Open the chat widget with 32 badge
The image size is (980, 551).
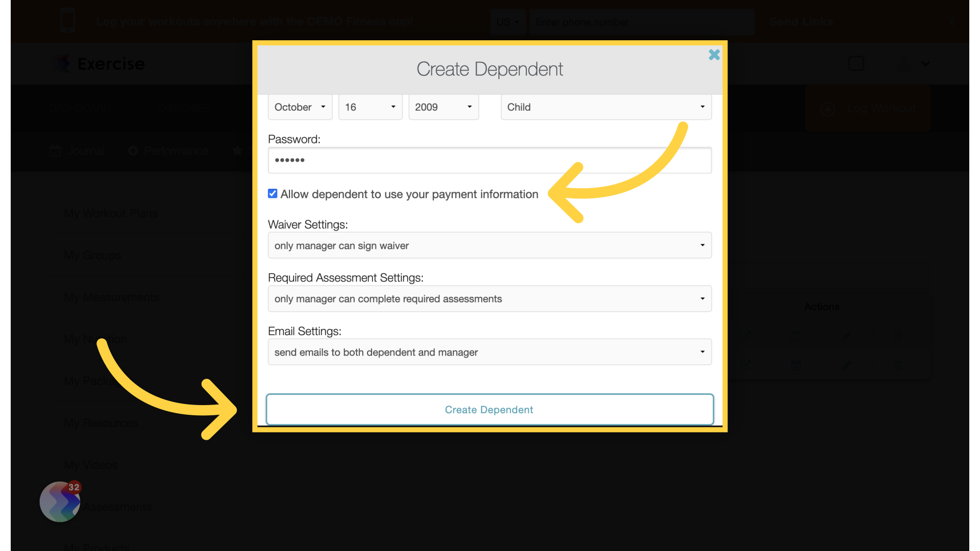coord(60,502)
